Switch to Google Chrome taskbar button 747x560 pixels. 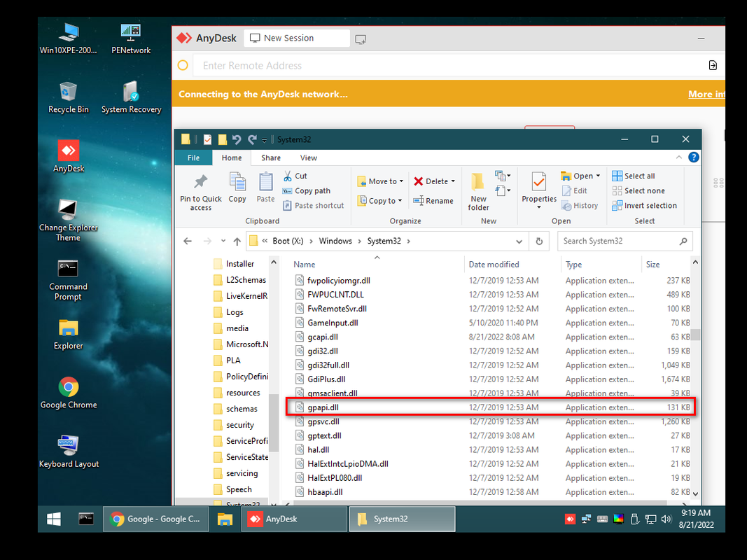(x=155, y=519)
